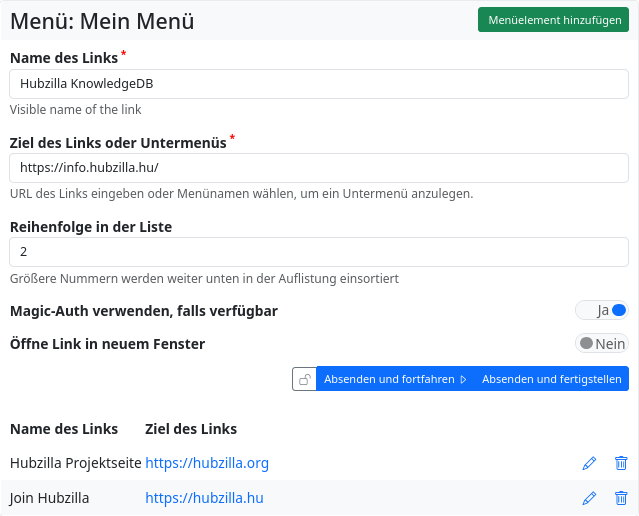Screen dimensions: 639x516
Task: Click the 'Magic-Auth verwenden, falls verfügbar' label
Action: (x=144, y=311)
